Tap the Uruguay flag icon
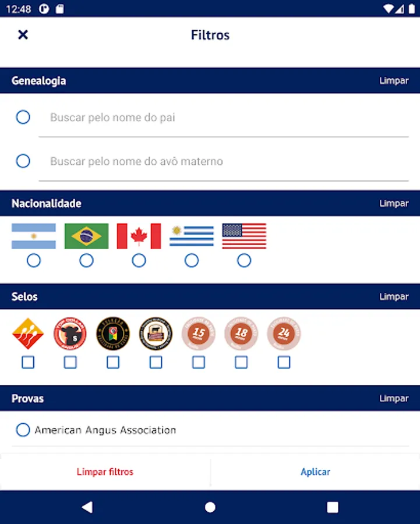The width and height of the screenshot is (420, 524). 192,236
